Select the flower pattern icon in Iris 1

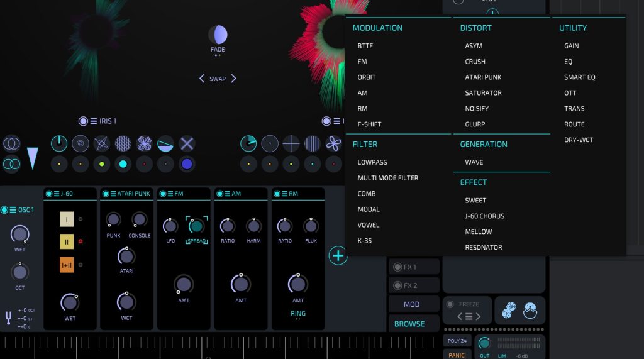pos(144,144)
